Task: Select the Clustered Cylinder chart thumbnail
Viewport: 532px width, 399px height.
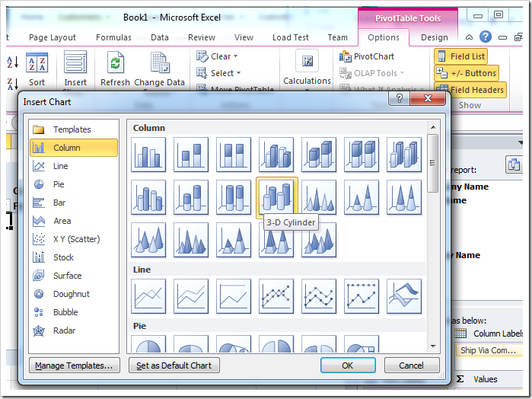Action: tap(148, 197)
